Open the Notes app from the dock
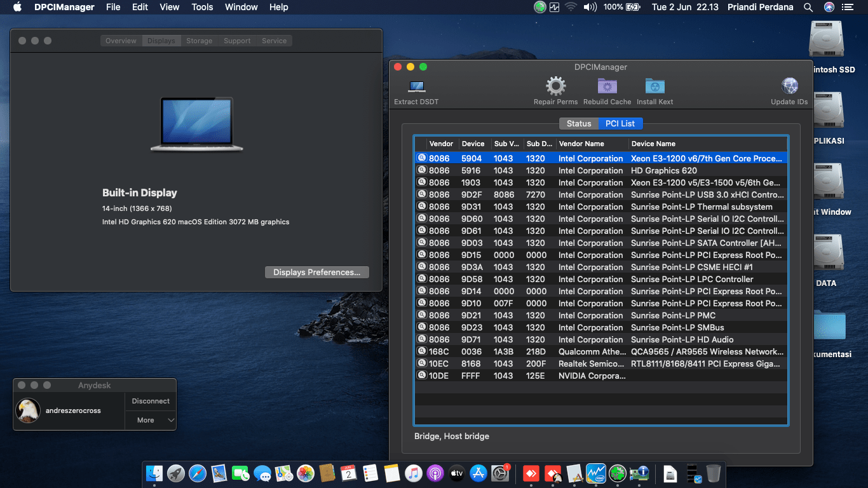This screenshot has width=868, height=488. click(x=392, y=473)
